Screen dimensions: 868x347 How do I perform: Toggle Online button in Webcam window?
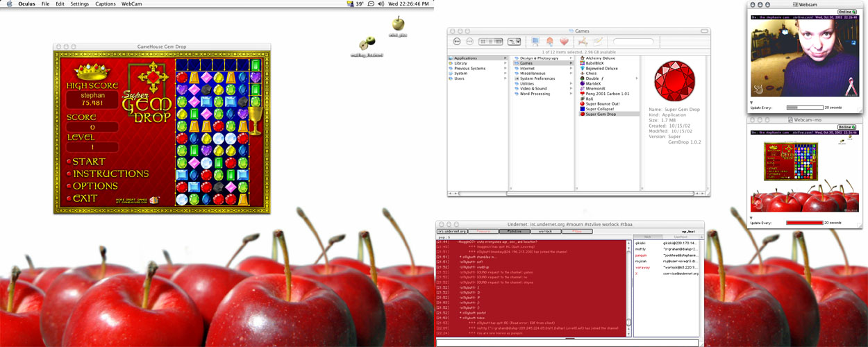point(846,12)
